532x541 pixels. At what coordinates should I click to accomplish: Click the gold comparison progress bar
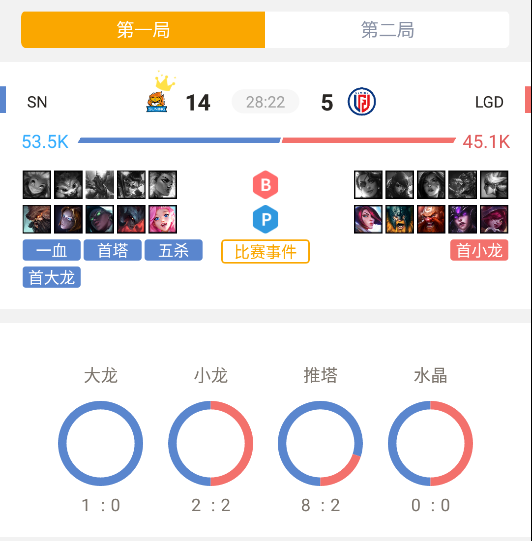point(267,140)
